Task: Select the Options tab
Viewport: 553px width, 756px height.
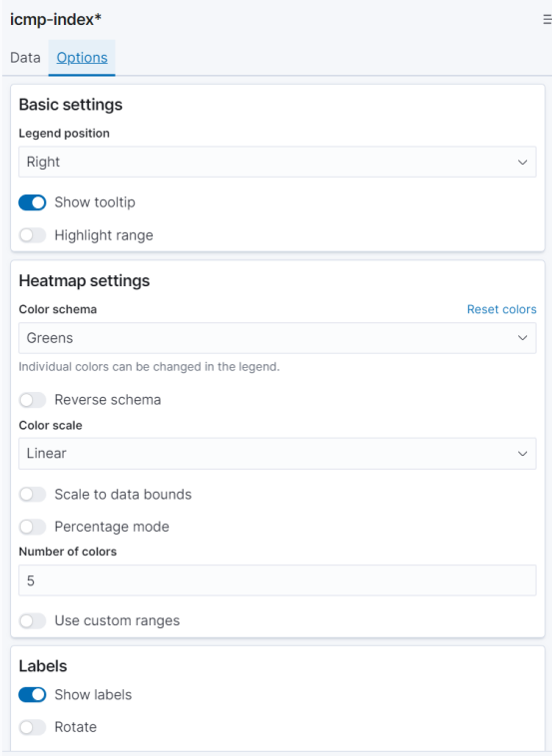Action: (x=82, y=58)
